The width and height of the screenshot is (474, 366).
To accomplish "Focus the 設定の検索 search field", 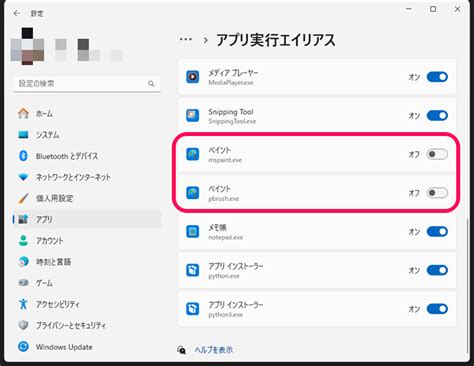I will click(x=87, y=83).
